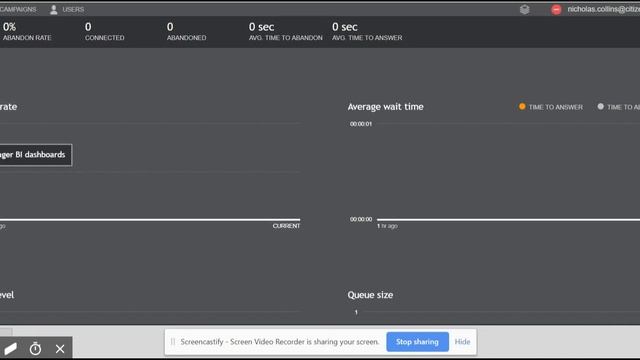This screenshot has height=360, width=640.
Task: Click the Queue size chart title
Action: click(x=370, y=295)
